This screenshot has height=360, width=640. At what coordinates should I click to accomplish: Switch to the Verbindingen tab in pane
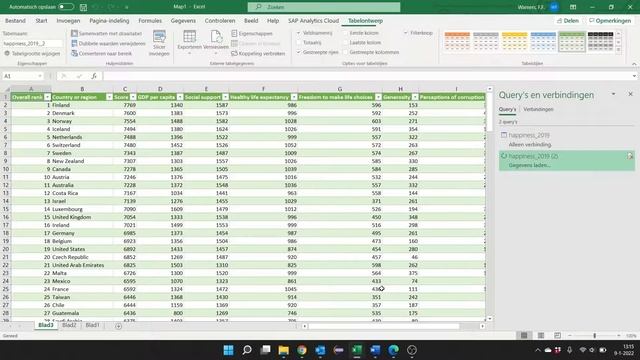click(538, 109)
